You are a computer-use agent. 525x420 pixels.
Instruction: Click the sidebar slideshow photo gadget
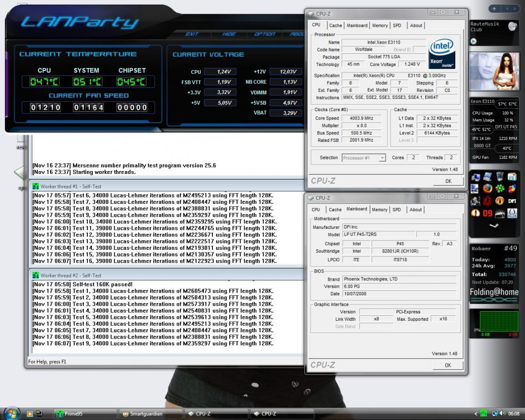[x=494, y=71]
